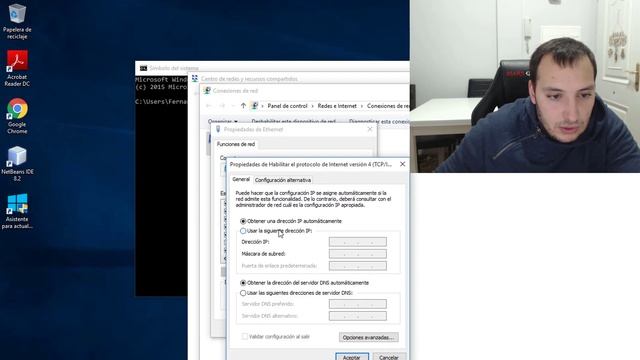This screenshot has height=360, width=640.
Task: Click Deshabilitar este dispositivo de red
Action: [293, 122]
